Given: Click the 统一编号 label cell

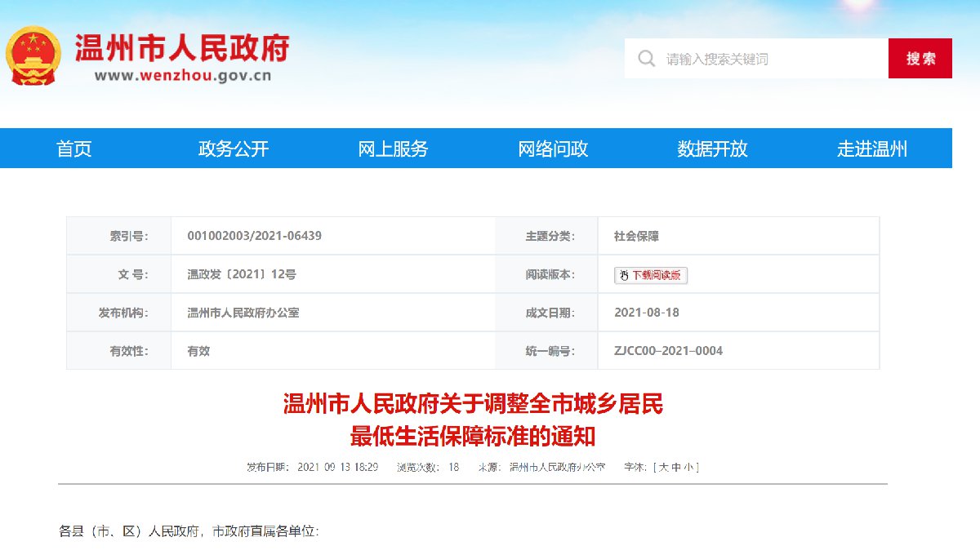Looking at the screenshot, I should coord(547,351).
